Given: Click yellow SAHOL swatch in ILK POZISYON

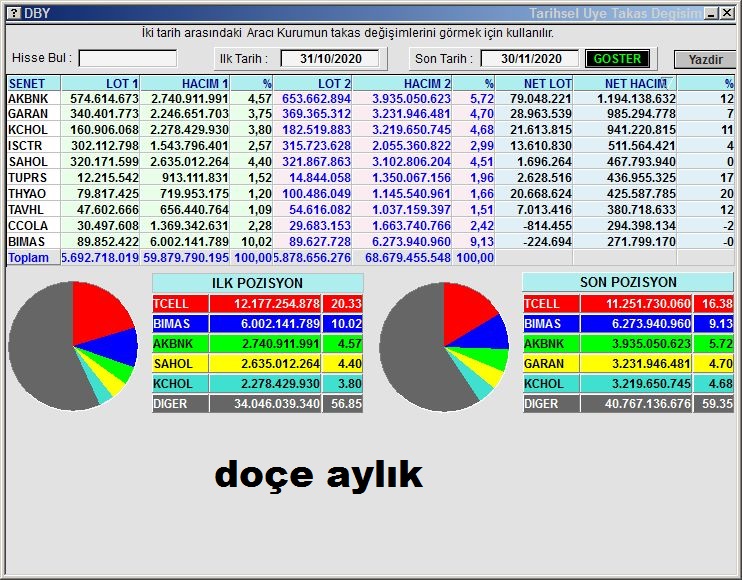Looking at the screenshot, I should [180, 364].
